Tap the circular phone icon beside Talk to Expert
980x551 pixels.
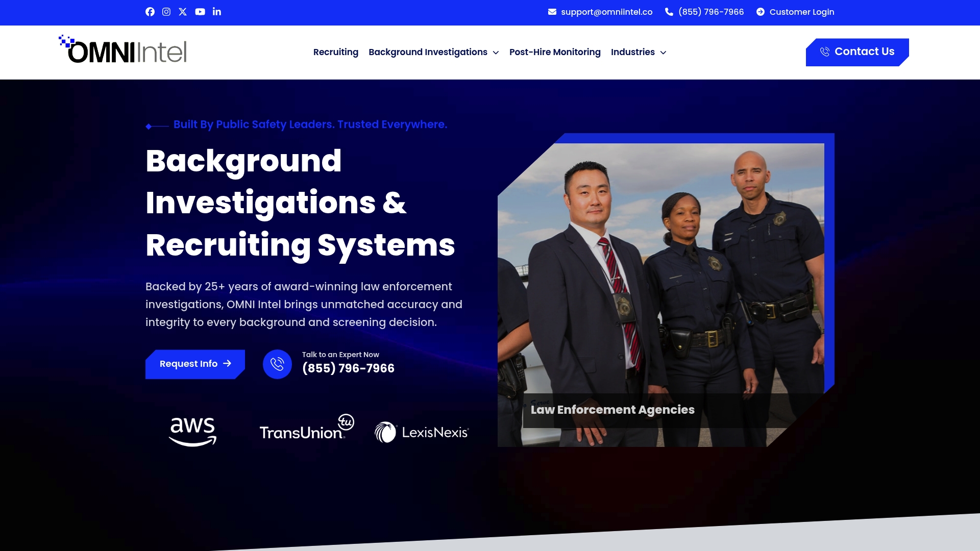pyautogui.click(x=277, y=364)
